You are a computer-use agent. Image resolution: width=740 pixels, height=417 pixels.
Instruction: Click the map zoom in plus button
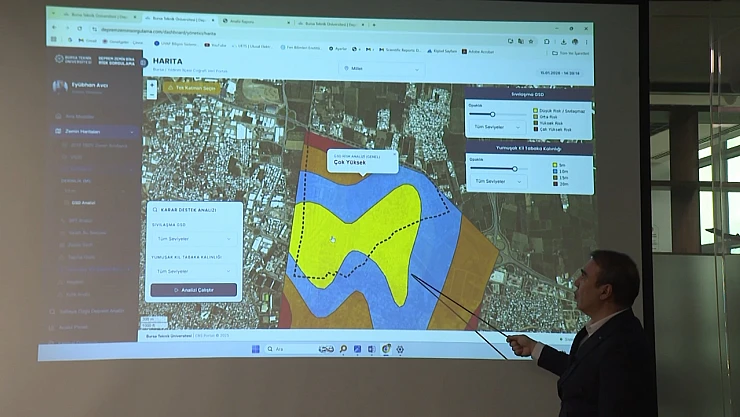click(152, 84)
